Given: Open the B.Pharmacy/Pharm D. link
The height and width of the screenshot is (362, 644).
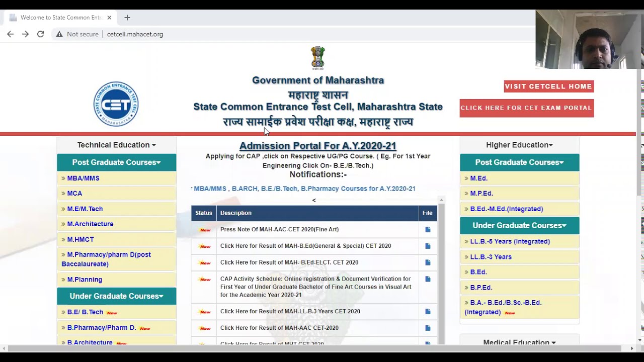Looking at the screenshot, I should click(102, 328).
